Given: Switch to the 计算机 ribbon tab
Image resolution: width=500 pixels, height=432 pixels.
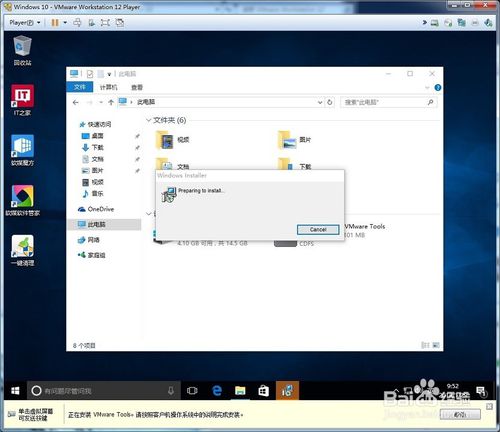Looking at the screenshot, I should 108,87.
